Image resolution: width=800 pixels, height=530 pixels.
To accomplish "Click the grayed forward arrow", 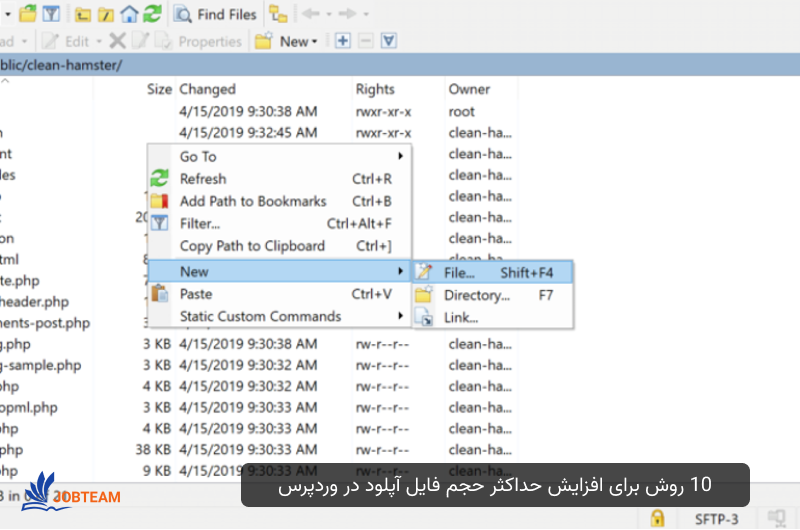I will [x=347, y=14].
